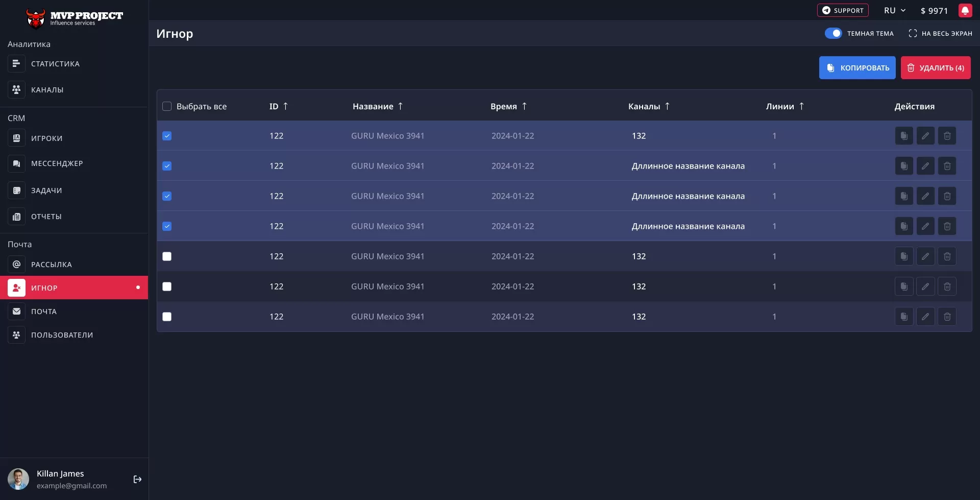This screenshot has width=980, height=500.
Task: Switch to the Игнор section
Action: [44, 288]
